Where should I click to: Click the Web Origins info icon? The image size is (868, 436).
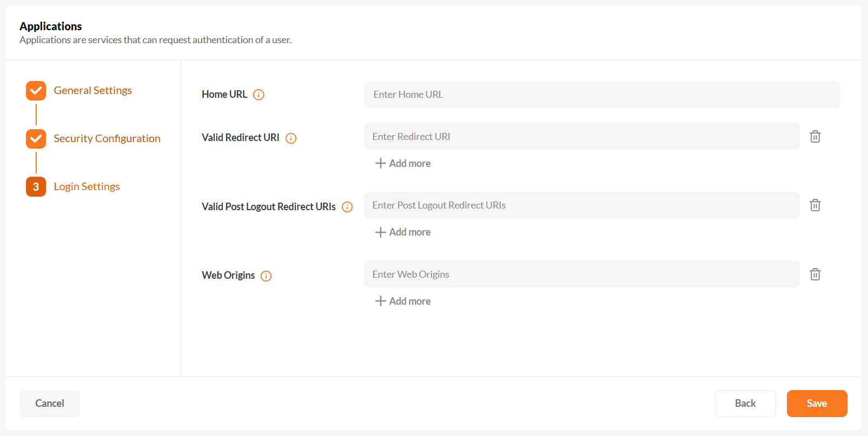pyautogui.click(x=266, y=276)
